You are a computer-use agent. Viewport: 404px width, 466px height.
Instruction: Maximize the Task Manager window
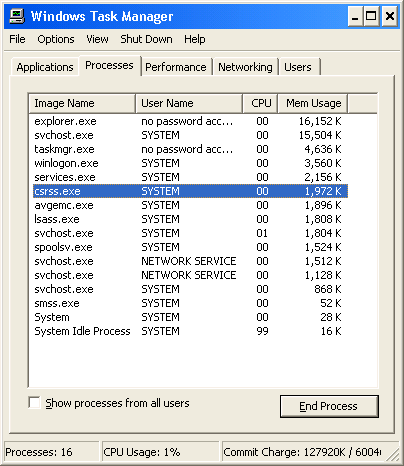click(x=371, y=16)
